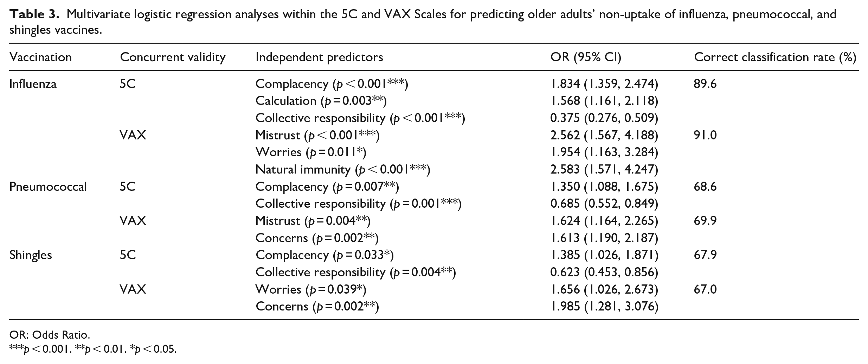Image resolution: width=868 pixels, height=364 pixels.
Task: Click the Table 3 caption title
Action: tap(423, 22)
